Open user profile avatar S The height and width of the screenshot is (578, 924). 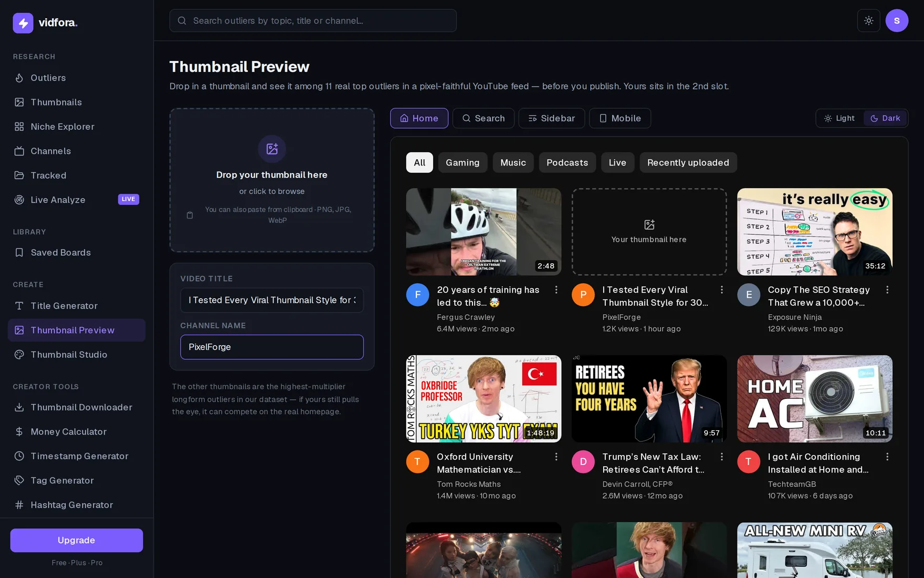[x=897, y=20]
